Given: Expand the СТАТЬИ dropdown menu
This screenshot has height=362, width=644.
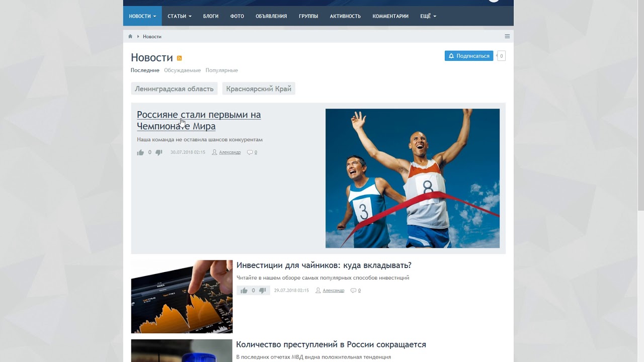Looking at the screenshot, I should pyautogui.click(x=180, y=16).
